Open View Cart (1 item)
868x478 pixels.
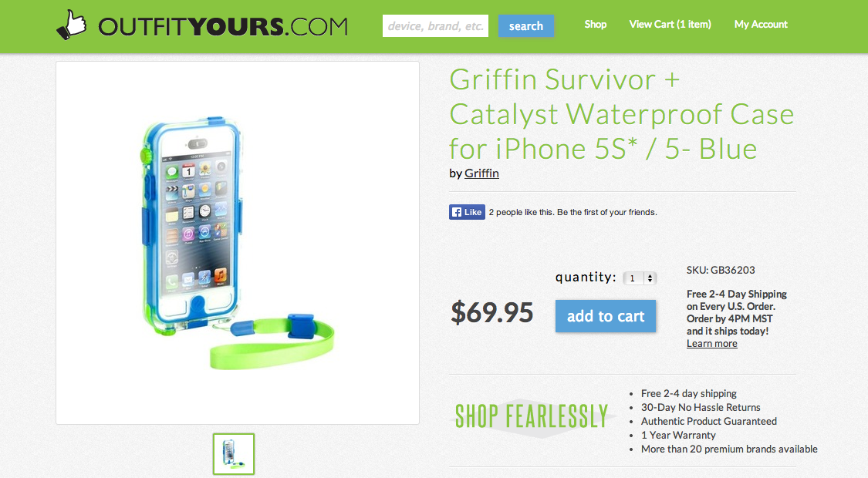pos(670,25)
